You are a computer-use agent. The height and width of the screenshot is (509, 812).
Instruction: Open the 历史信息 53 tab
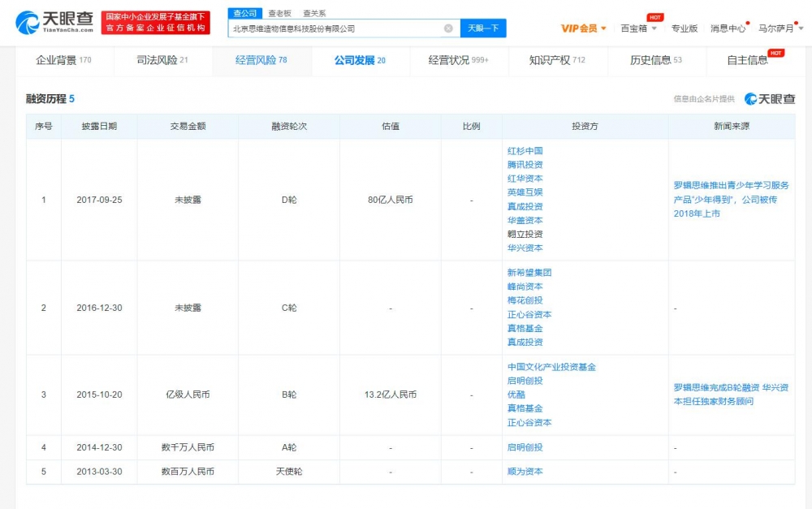coord(655,60)
